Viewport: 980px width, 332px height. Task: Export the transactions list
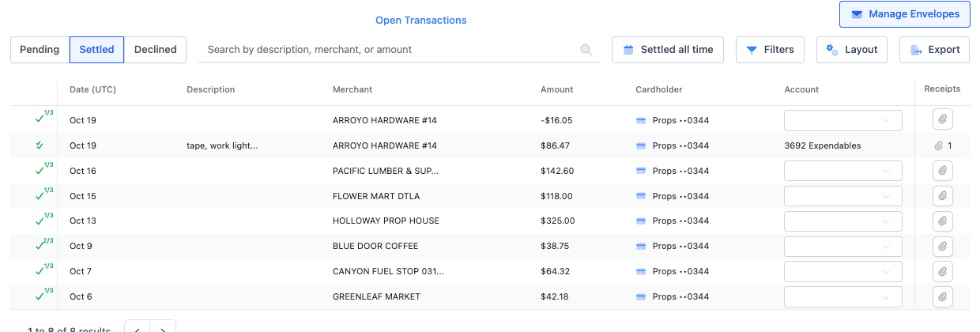tap(934, 50)
